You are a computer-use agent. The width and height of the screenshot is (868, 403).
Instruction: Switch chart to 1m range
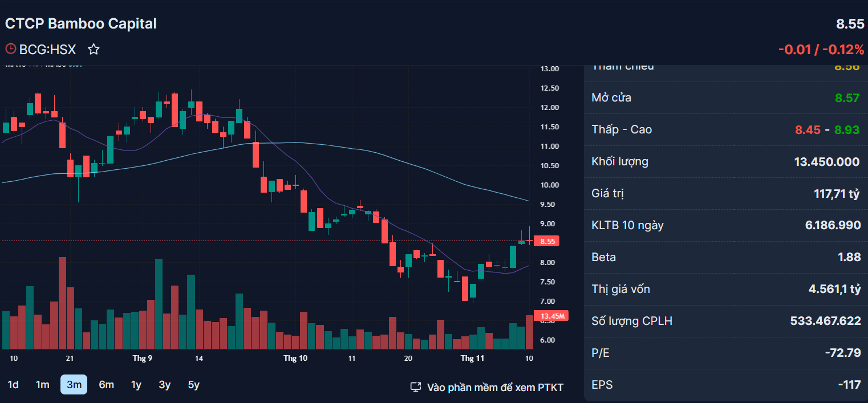[x=43, y=385]
